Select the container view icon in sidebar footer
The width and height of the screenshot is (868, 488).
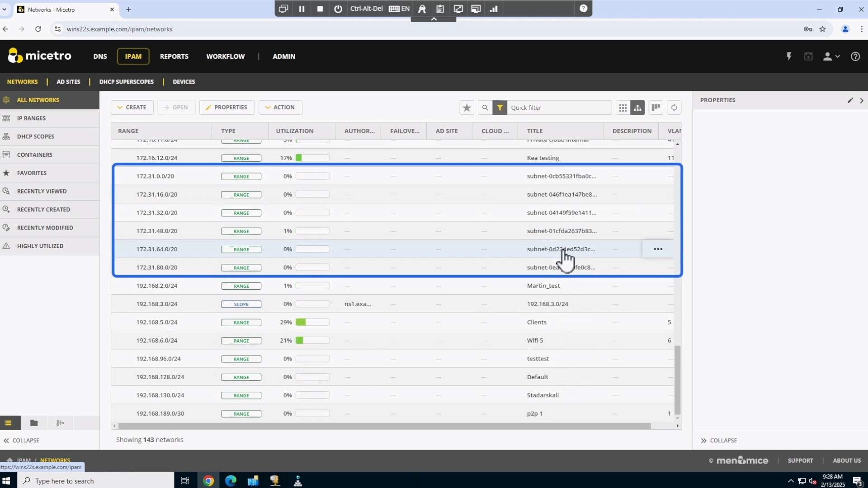(x=60, y=423)
